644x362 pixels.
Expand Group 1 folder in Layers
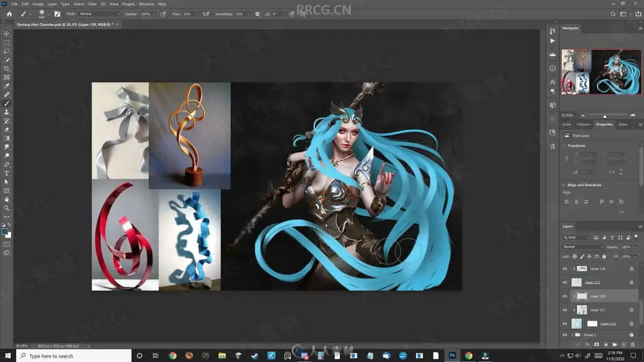[572, 335]
